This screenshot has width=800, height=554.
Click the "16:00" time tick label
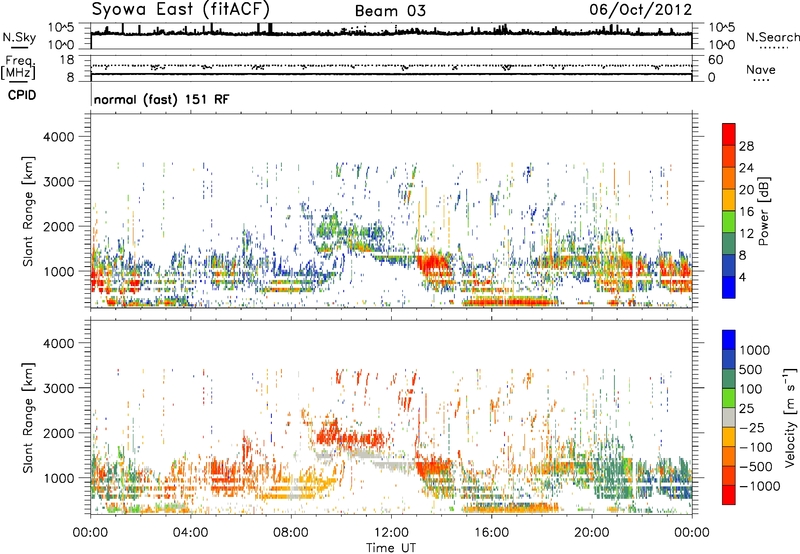coord(491,533)
